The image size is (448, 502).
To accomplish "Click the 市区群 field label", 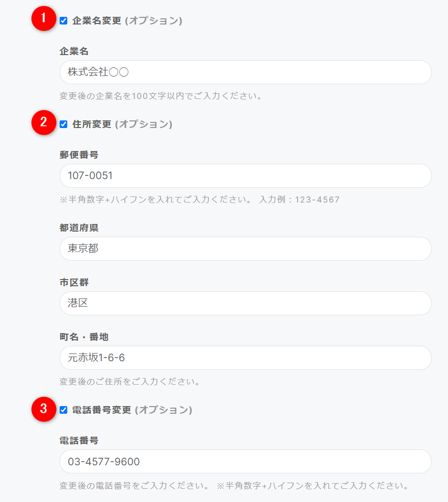I will pyautogui.click(x=74, y=282).
